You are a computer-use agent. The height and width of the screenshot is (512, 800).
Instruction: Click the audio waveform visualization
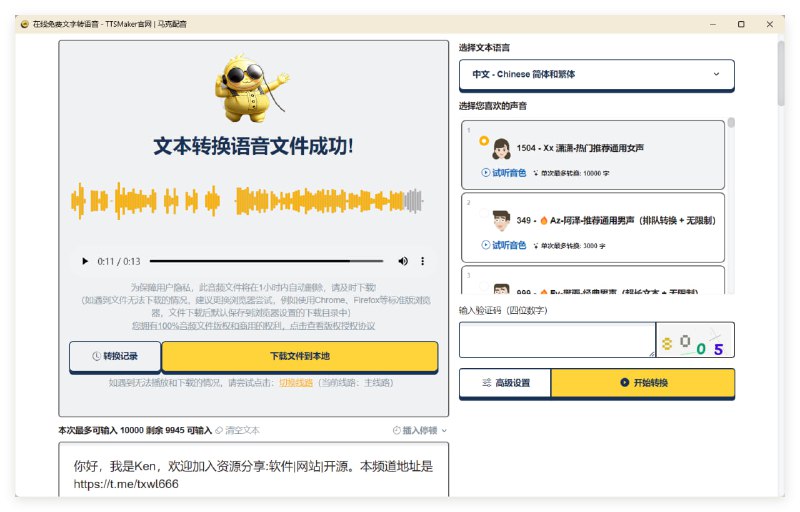[247, 201]
